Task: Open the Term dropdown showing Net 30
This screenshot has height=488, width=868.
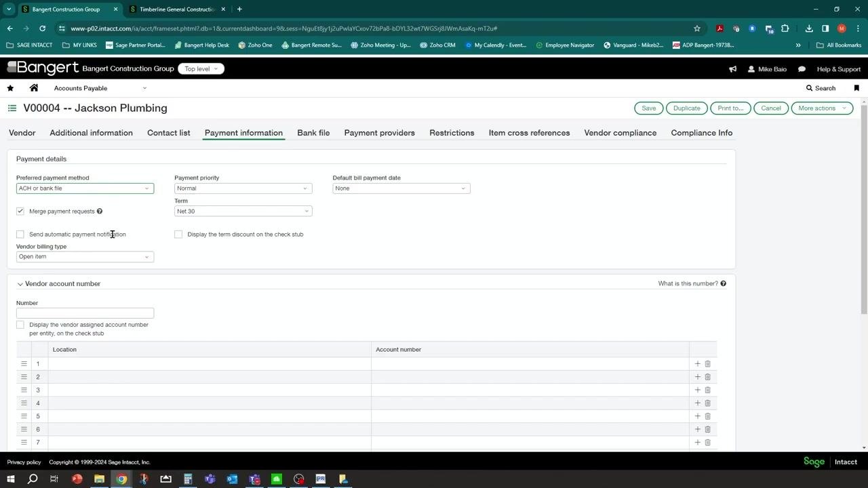Action: (243, 211)
